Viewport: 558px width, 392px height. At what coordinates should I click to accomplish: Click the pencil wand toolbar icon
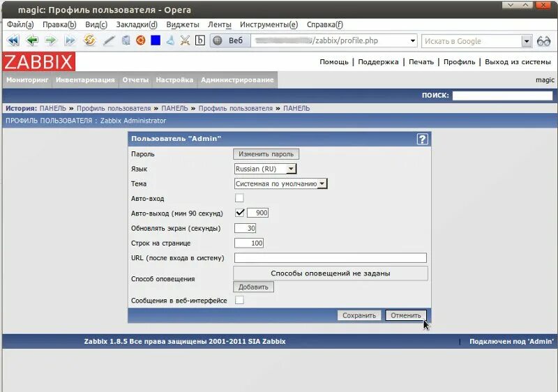109,40
